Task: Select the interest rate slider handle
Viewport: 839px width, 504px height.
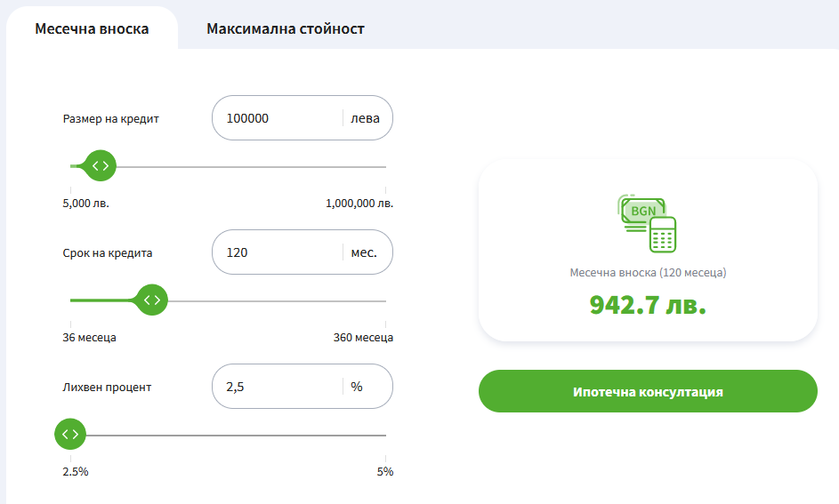Action: point(70,435)
